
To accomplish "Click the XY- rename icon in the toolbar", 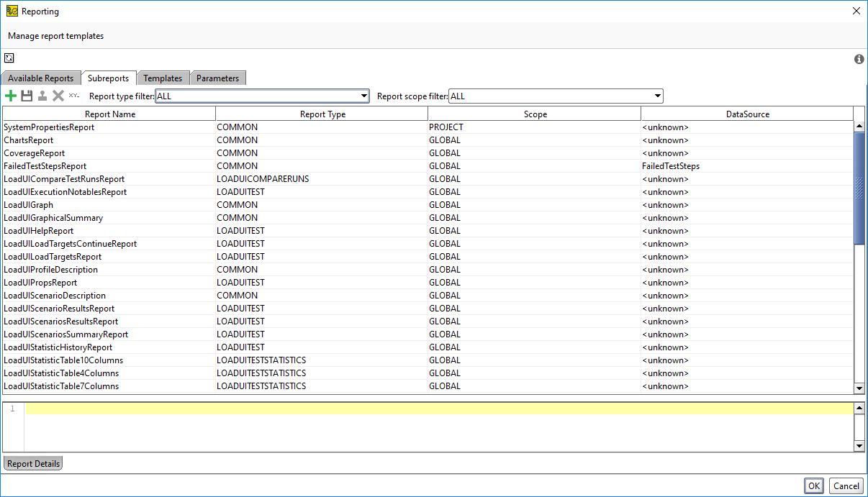I will [74, 95].
